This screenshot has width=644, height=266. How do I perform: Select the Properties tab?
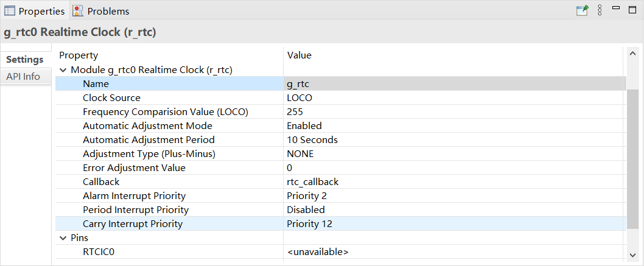point(35,11)
